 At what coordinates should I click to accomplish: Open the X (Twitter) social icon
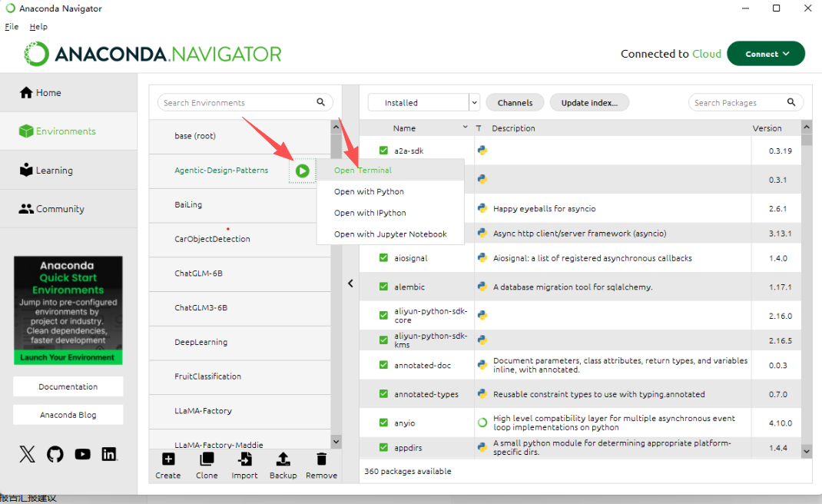click(27, 454)
